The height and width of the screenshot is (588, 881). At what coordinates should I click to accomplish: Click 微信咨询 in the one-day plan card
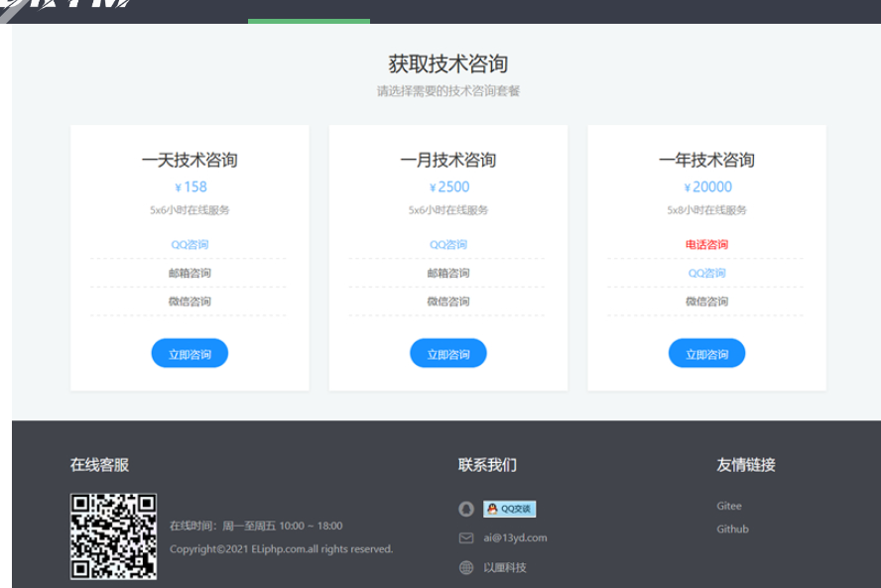(x=189, y=300)
